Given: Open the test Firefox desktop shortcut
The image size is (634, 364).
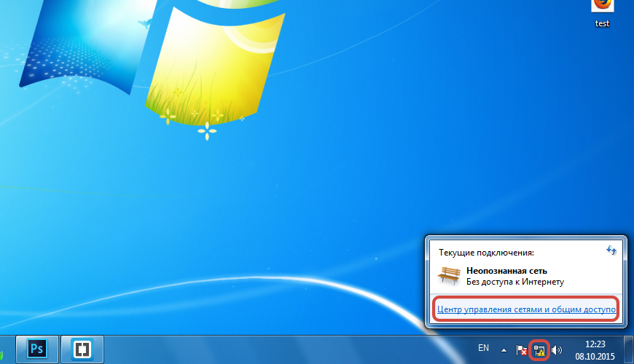Looking at the screenshot, I should coord(602,13).
